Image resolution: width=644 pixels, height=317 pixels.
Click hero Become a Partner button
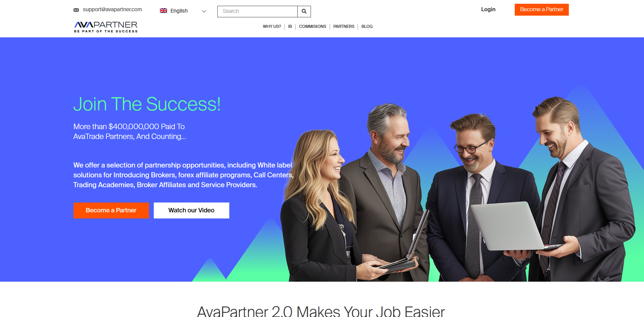click(111, 210)
